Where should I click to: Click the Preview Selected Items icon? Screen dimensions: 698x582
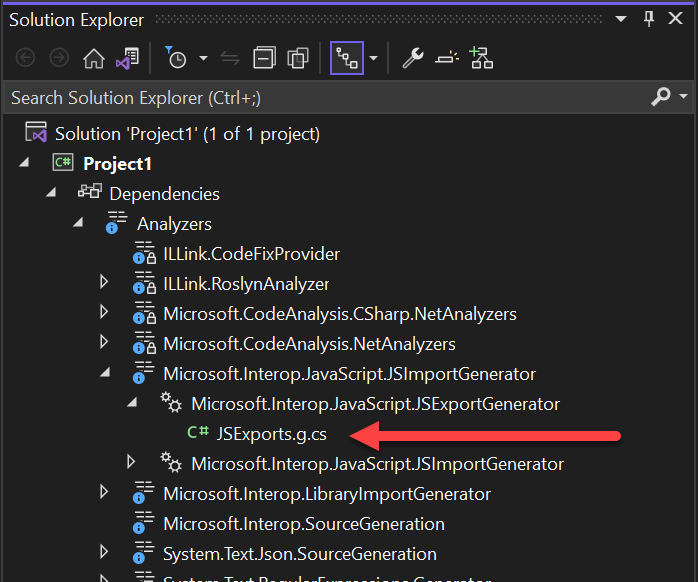[446, 58]
